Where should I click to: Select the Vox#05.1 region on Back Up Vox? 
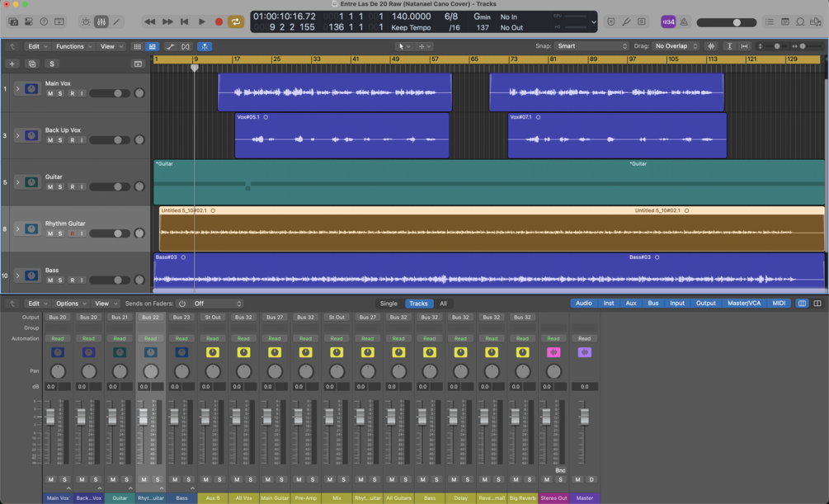click(341, 135)
